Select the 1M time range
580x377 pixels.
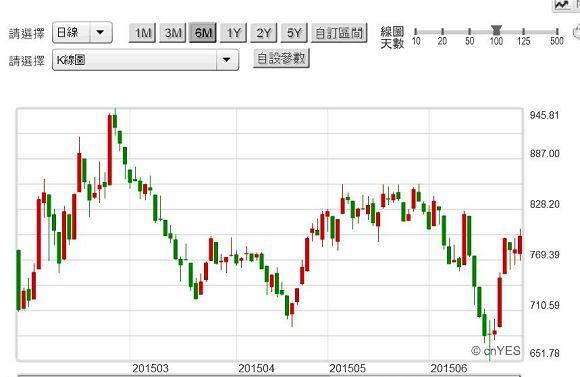(142, 33)
